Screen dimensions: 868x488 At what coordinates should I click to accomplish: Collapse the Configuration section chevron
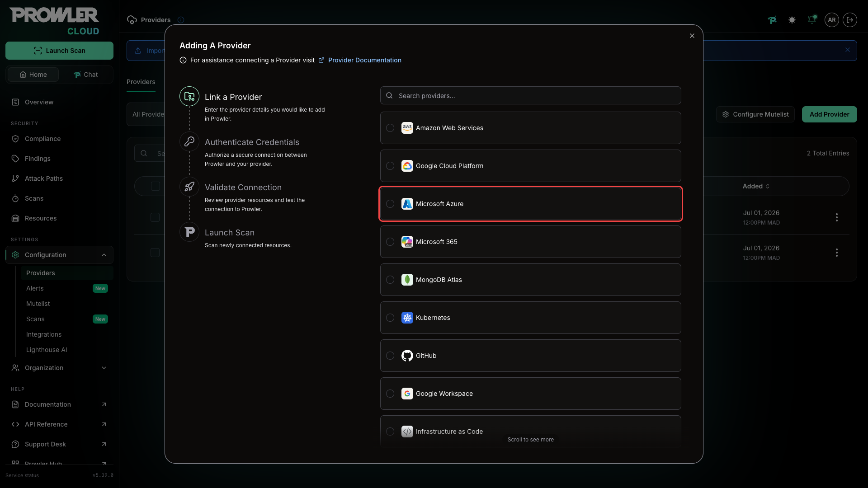[104, 255]
